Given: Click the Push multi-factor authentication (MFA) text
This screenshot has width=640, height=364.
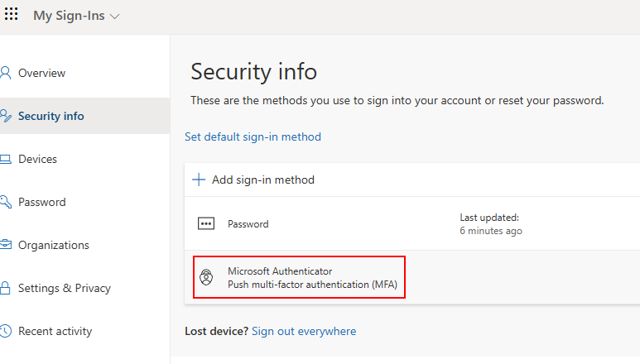Looking at the screenshot, I should pyautogui.click(x=313, y=285).
